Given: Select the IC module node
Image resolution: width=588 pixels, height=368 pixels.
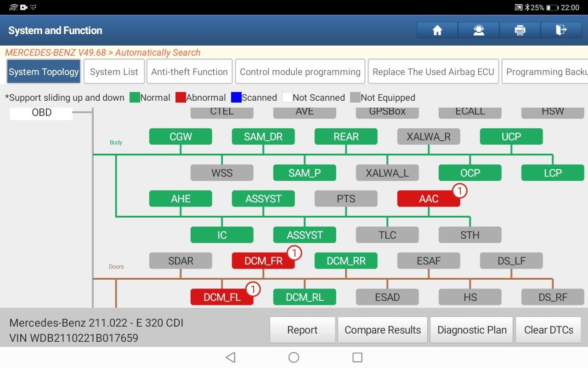Looking at the screenshot, I should 222,235.
